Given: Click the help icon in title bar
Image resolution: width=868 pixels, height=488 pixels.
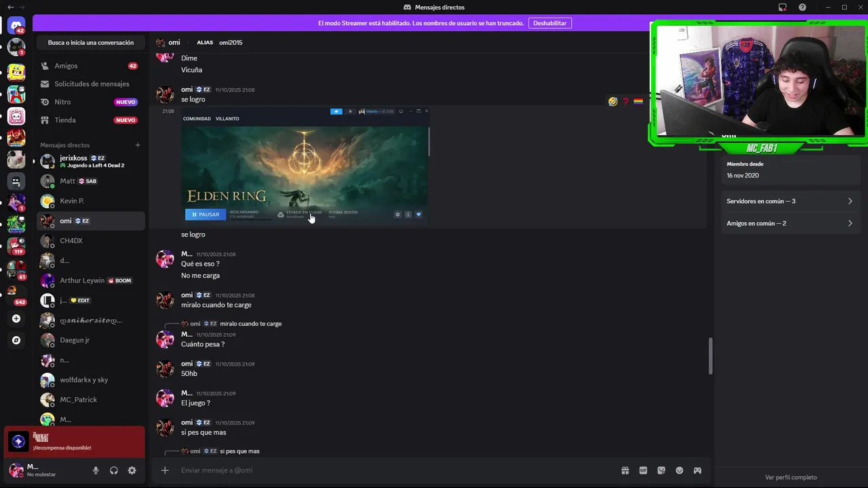Looking at the screenshot, I should [x=802, y=7].
